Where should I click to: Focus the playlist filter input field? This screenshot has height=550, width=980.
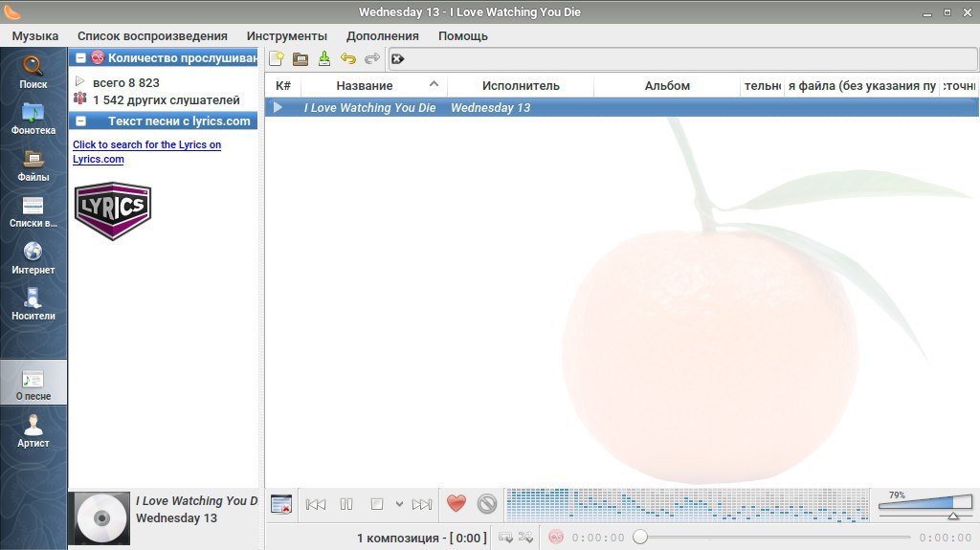[x=691, y=58]
